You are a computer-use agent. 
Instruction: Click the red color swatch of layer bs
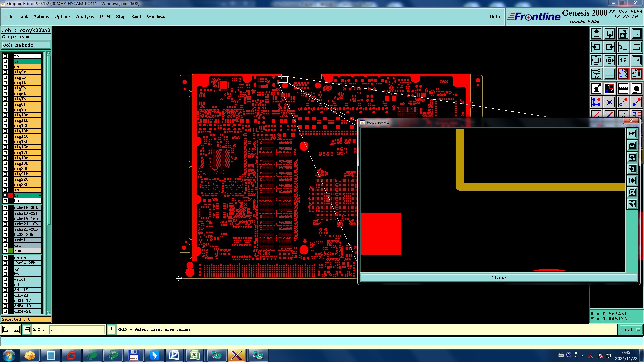point(11,195)
